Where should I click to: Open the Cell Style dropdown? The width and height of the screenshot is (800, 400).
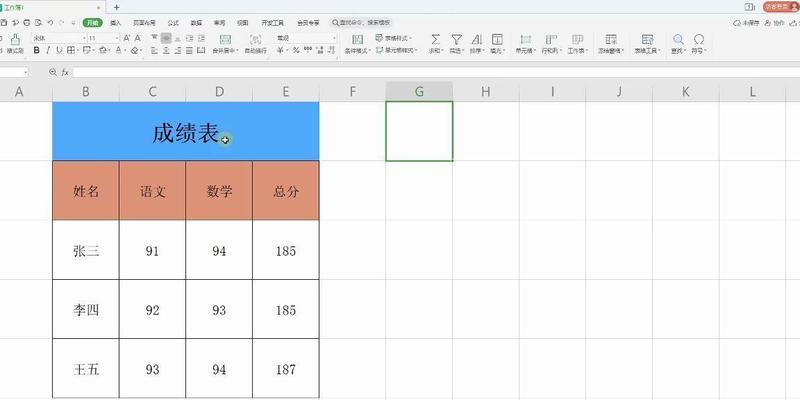click(x=396, y=50)
